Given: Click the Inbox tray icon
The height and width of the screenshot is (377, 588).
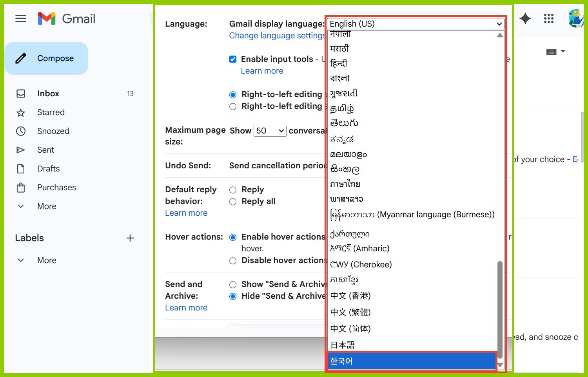Looking at the screenshot, I should click(21, 94).
